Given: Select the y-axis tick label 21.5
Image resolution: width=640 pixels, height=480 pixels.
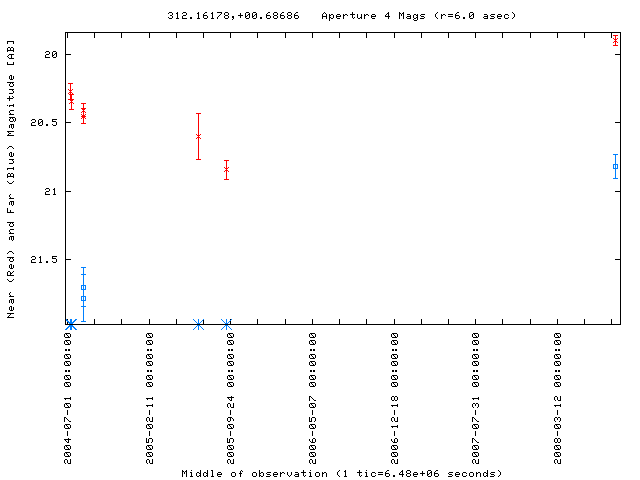Looking at the screenshot, I should [44, 259].
